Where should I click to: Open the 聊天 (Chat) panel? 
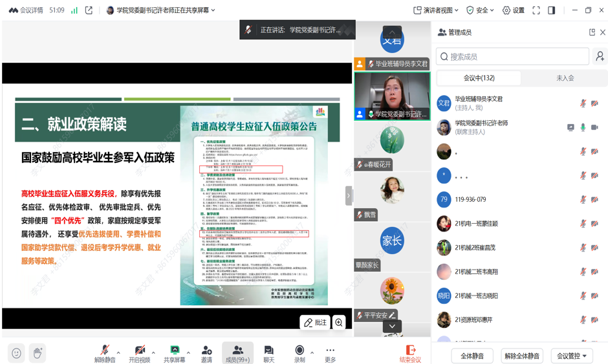point(268,353)
